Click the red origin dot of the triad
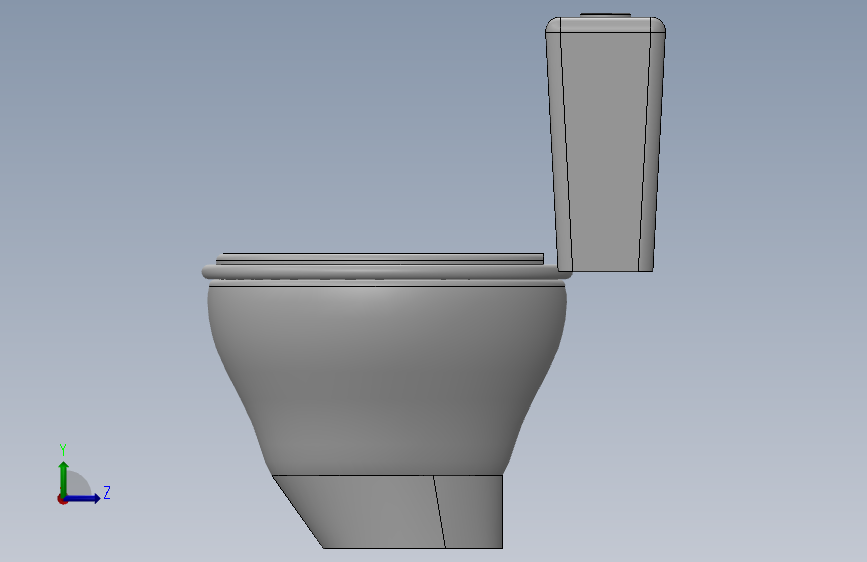This screenshot has height=562, width=867. click(62, 499)
